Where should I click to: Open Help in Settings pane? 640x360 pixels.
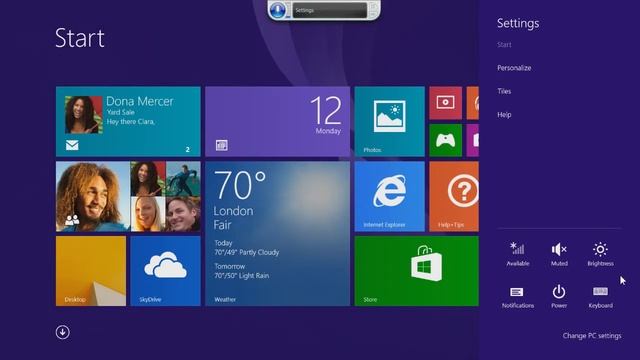[504, 115]
